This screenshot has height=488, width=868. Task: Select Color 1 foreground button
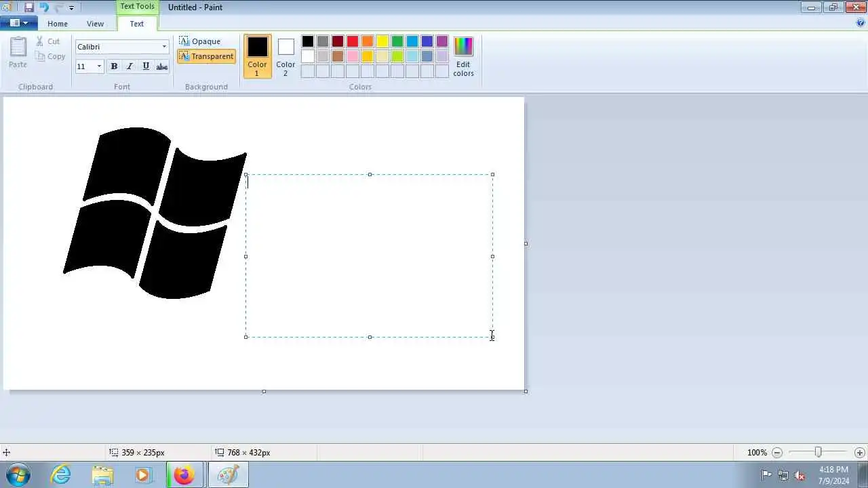pos(257,56)
